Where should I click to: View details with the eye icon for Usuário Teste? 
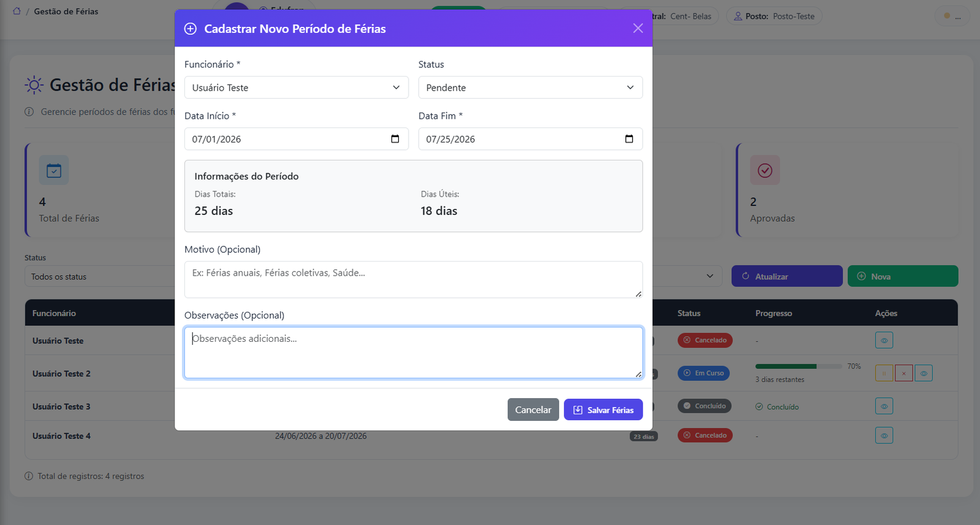pyautogui.click(x=884, y=340)
